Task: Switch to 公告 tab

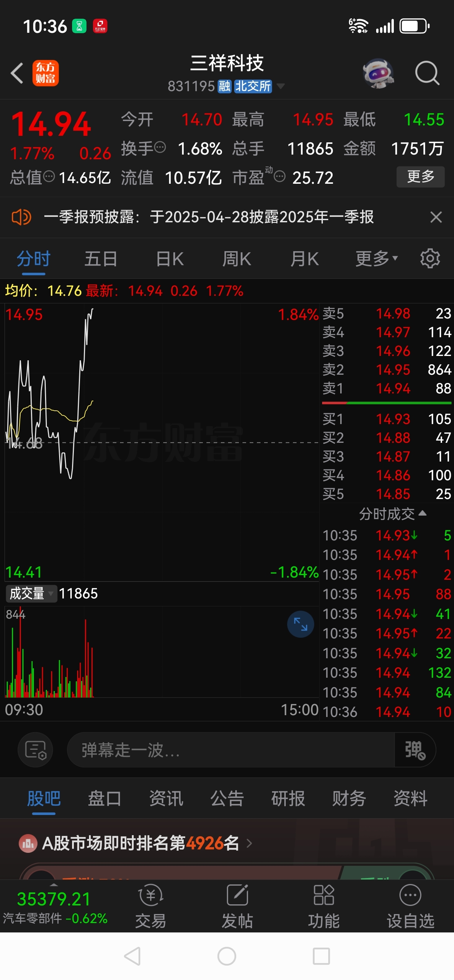Action: (x=227, y=798)
